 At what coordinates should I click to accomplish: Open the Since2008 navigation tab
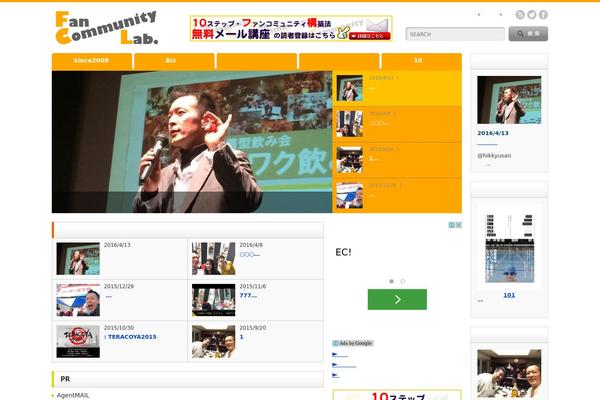click(92, 60)
